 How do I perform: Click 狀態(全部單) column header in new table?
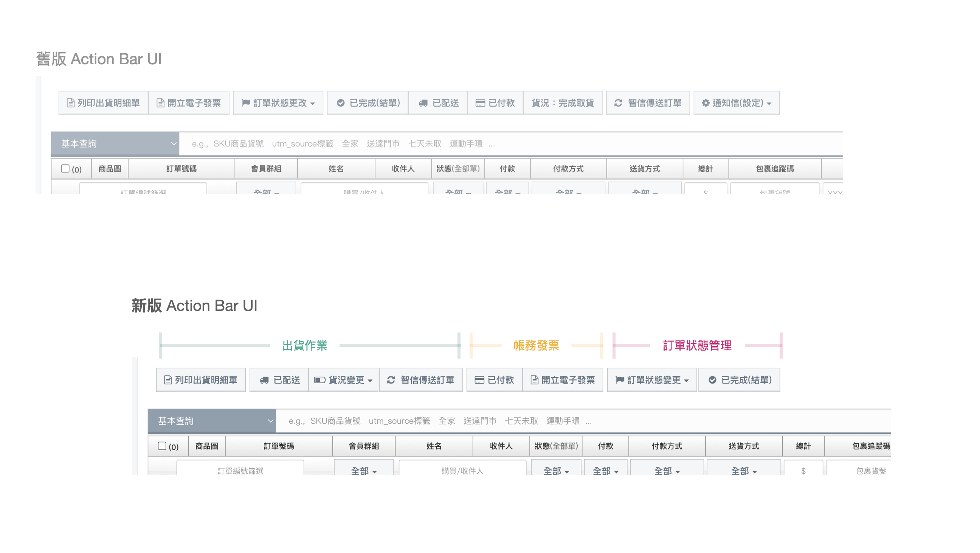(556, 446)
